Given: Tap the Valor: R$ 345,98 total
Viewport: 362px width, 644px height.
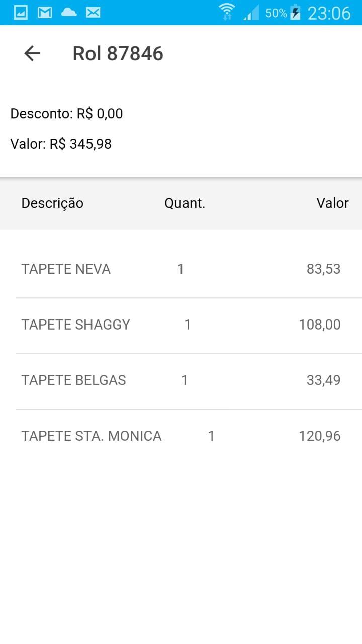Looking at the screenshot, I should 61,144.
